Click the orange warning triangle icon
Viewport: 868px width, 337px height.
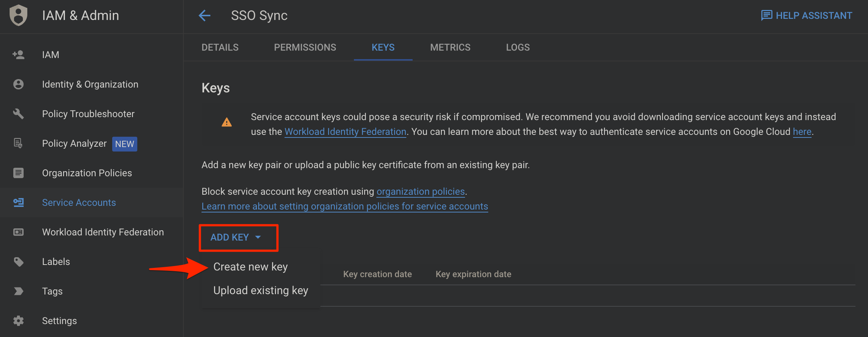tap(227, 122)
